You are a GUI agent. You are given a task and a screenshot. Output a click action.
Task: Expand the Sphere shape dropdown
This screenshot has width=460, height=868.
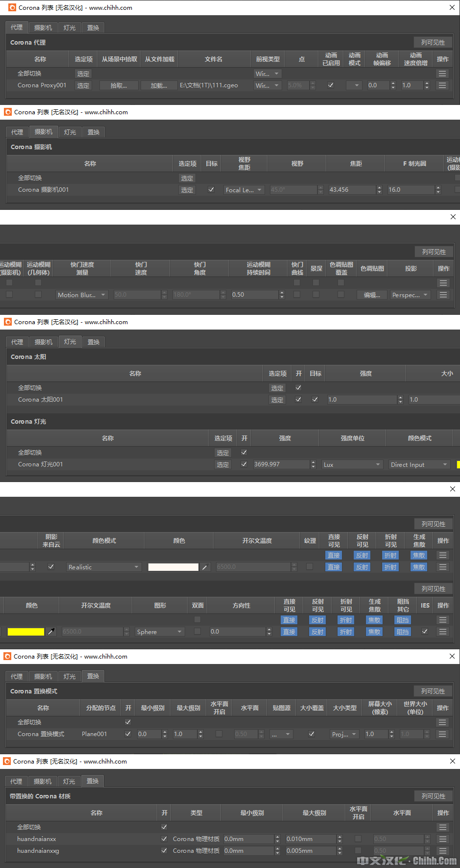(160, 632)
